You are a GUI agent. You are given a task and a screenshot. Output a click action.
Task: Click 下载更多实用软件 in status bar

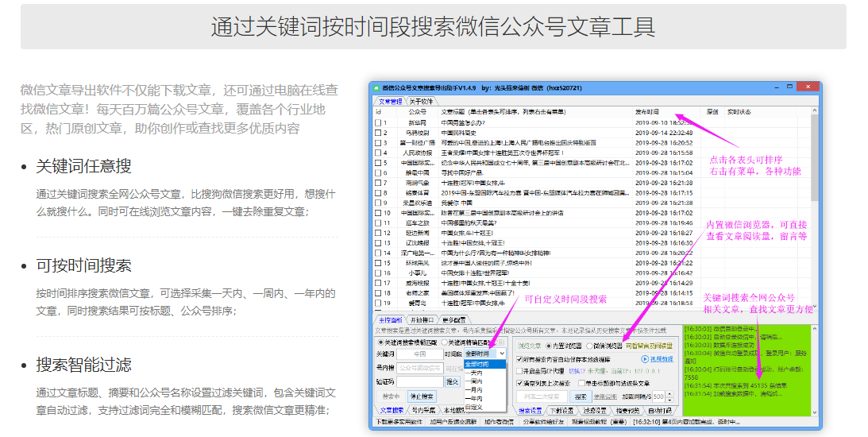click(399, 422)
